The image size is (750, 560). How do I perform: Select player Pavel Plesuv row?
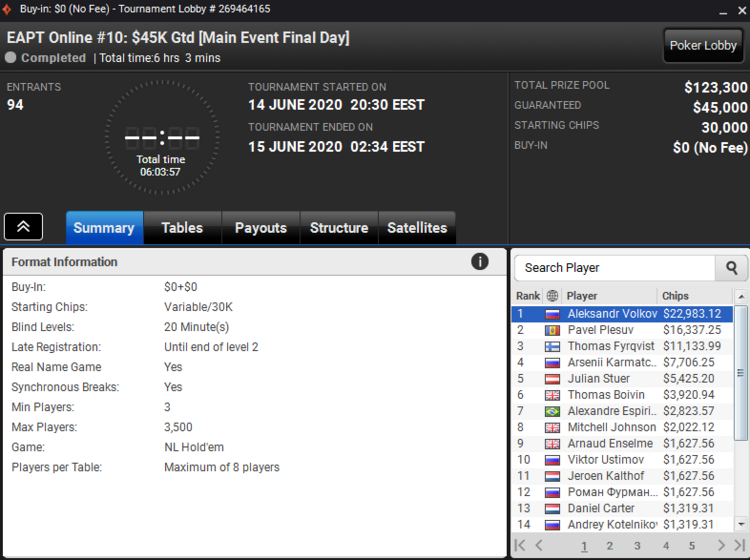pos(622,330)
